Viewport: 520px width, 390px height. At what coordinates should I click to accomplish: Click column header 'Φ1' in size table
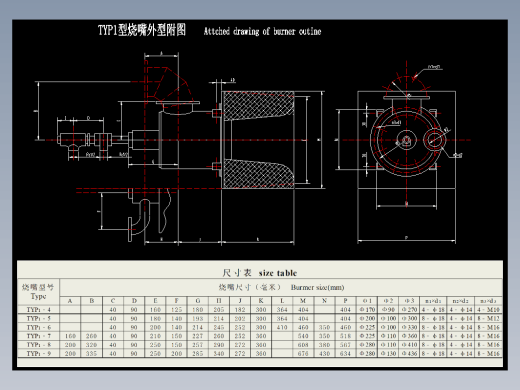tap(367, 301)
